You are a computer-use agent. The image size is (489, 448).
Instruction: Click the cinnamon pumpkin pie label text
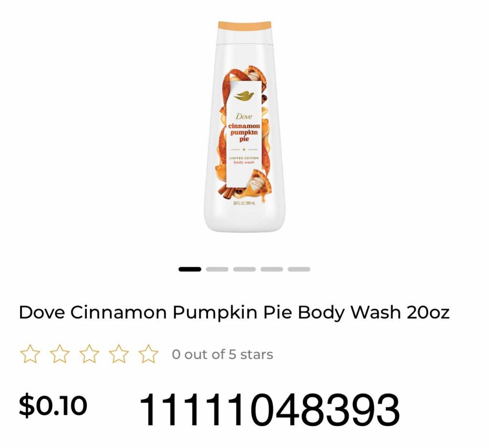pos(244,133)
